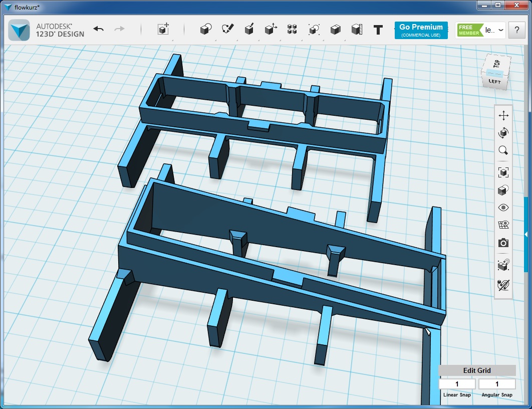The width and height of the screenshot is (532, 409).
Task: Select the Measure tool
Action: click(357, 30)
